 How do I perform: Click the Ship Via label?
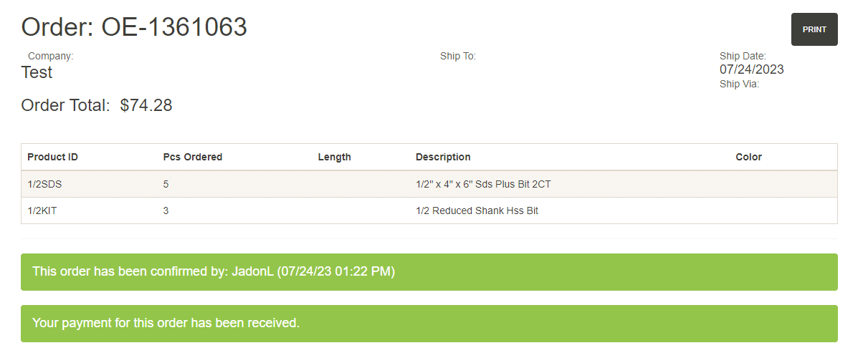pyautogui.click(x=739, y=84)
